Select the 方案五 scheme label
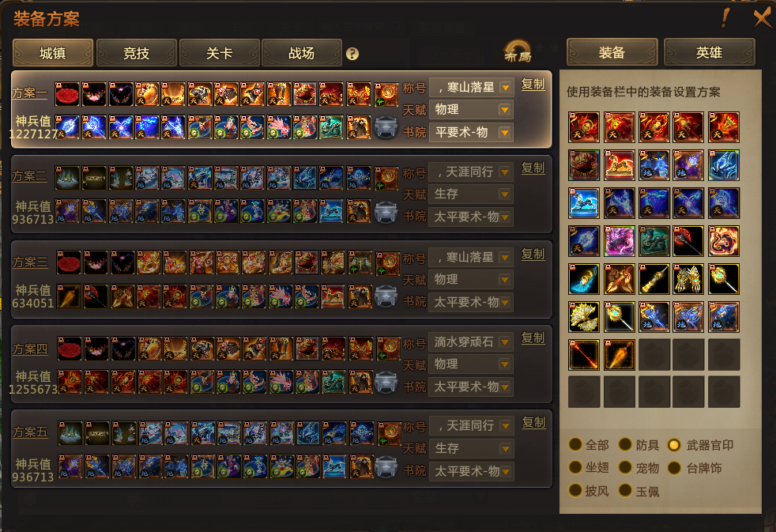Viewport: 776px width, 532px height. [x=30, y=432]
